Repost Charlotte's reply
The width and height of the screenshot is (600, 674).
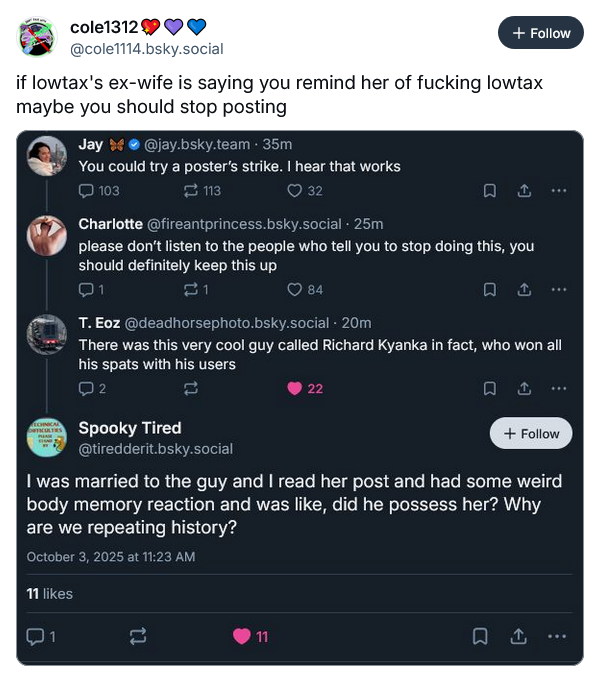pyautogui.click(x=193, y=290)
